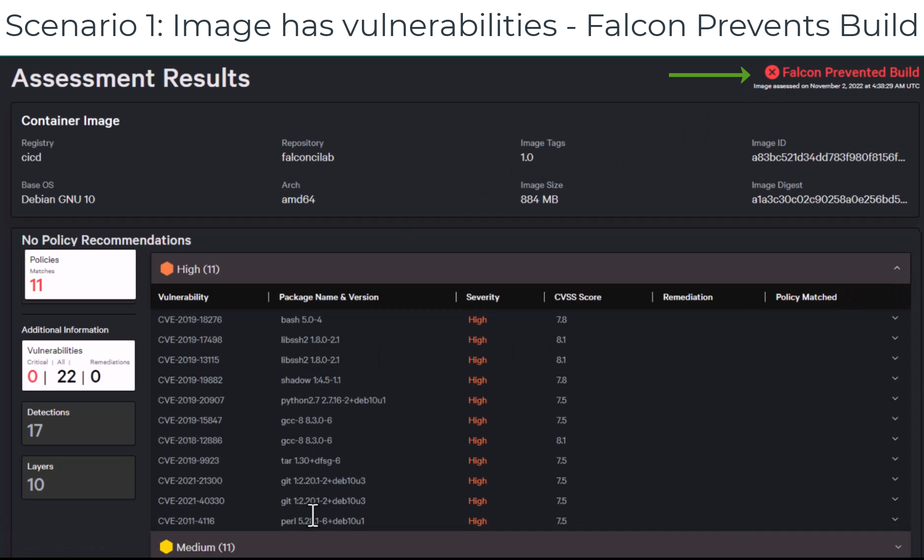
Task: Expand the CVE-2021-21300 git vulnerability row
Action: tap(895, 479)
